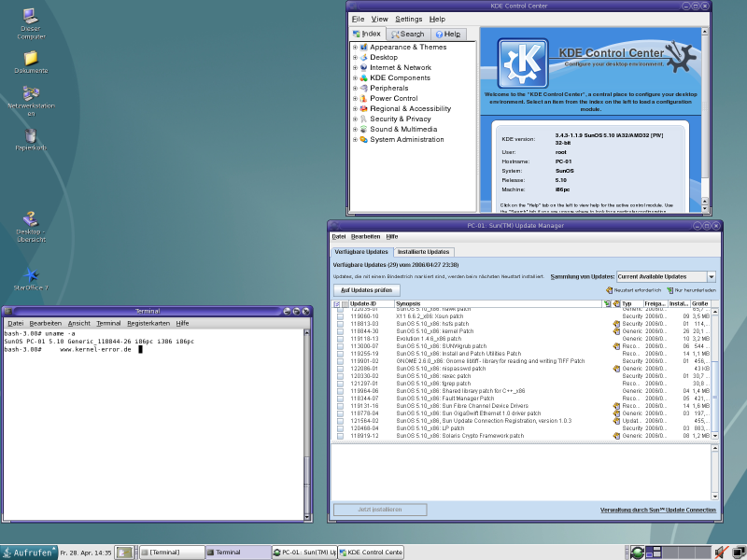Check the box for the kernel Patch 118844-30
The height and width of the screenshot is (560, 747).
coord(340,331)
